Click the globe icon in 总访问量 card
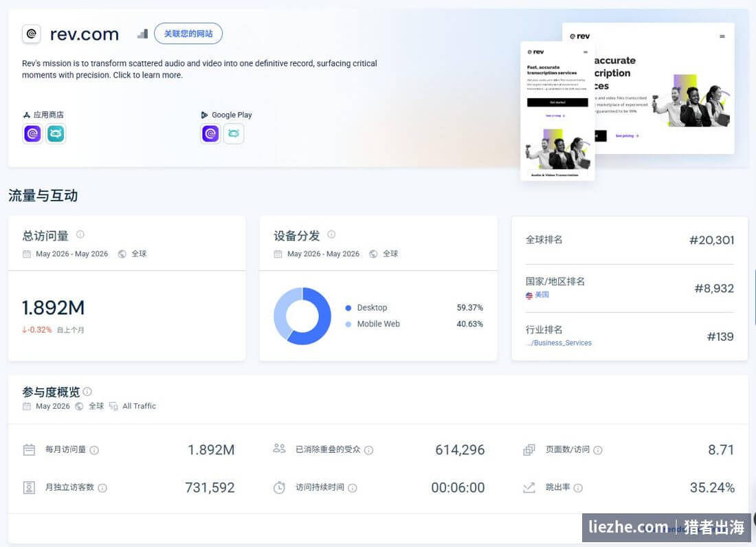This screenshot has height=547, width=756. (x=122, y=254)
